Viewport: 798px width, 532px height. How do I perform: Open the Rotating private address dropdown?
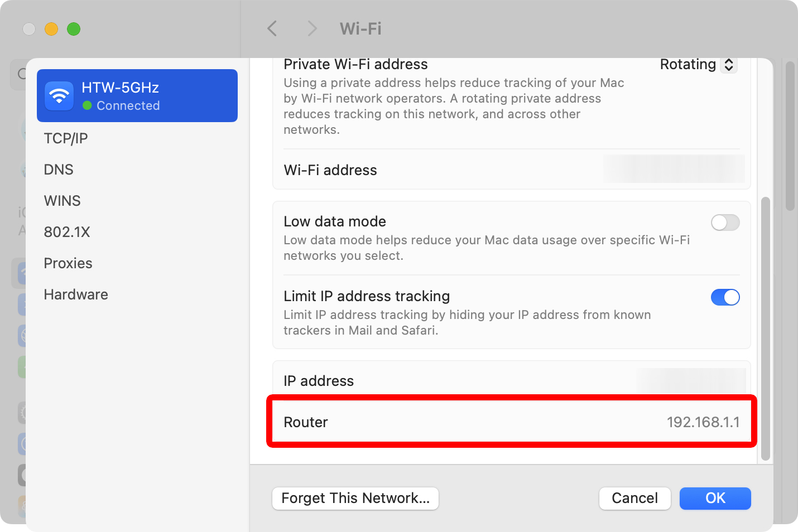[698, 65]
